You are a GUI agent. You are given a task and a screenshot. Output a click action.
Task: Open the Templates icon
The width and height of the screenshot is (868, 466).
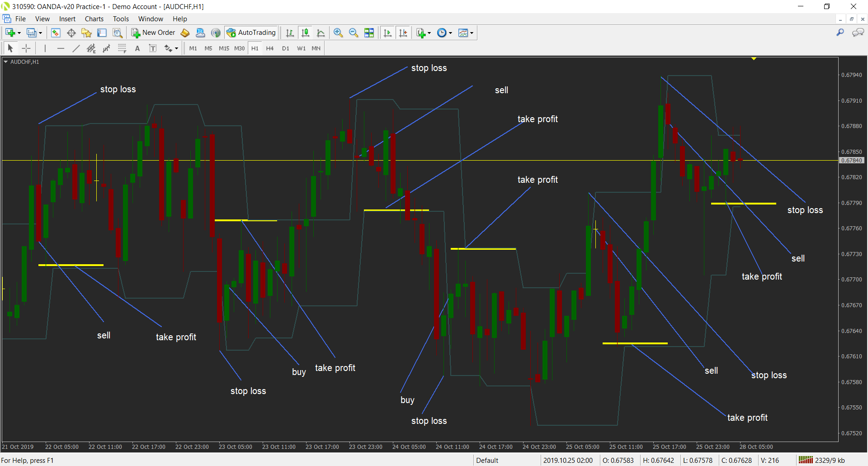click(463, 33)
